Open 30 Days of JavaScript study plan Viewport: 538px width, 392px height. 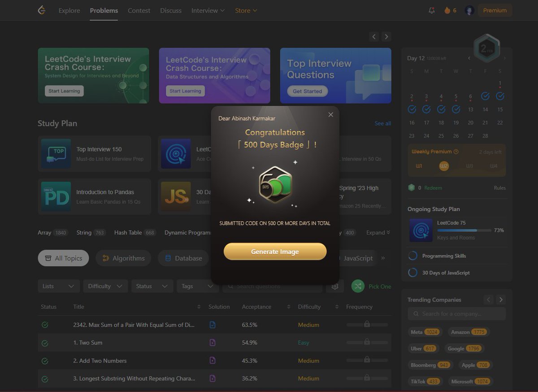click(446, 273)
